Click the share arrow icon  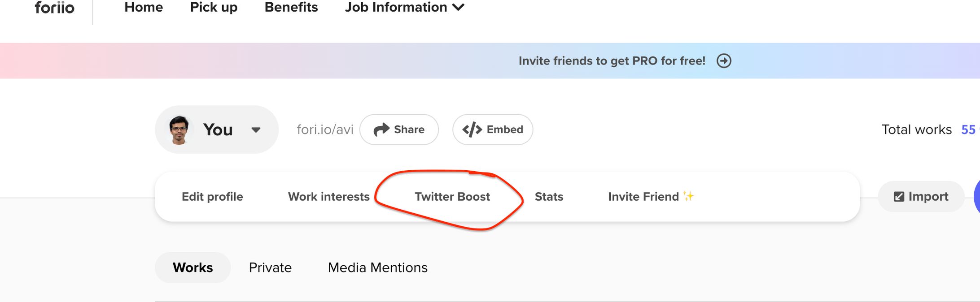[x=381, y=129]
